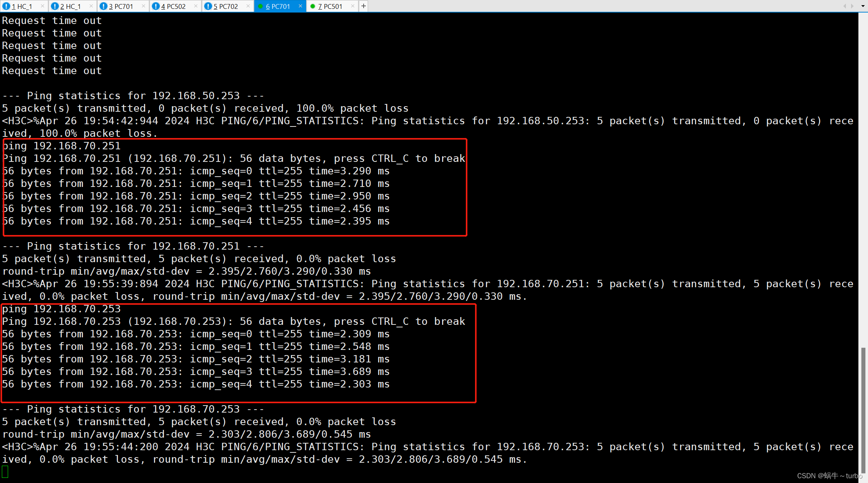Click the 'ping 192.168.70.251' command line

tap(62, 146)
